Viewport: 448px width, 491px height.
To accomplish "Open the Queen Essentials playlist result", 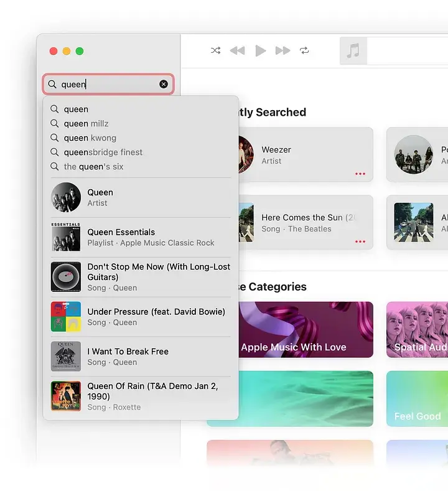I will pos(141,237).
